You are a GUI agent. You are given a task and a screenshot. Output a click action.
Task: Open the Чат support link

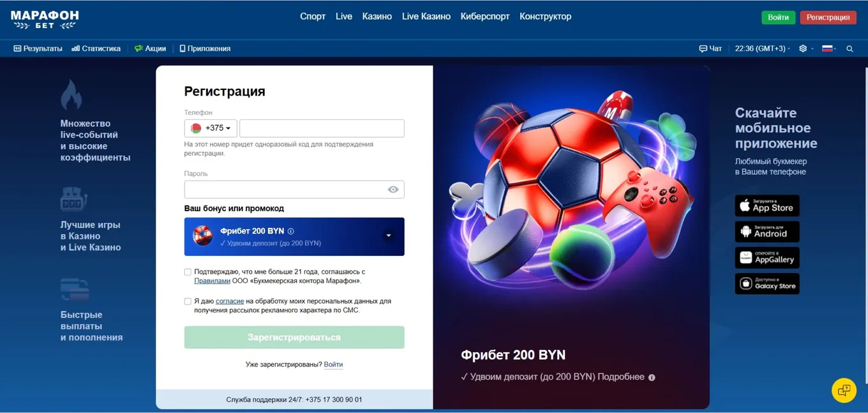tap(710, 49)
